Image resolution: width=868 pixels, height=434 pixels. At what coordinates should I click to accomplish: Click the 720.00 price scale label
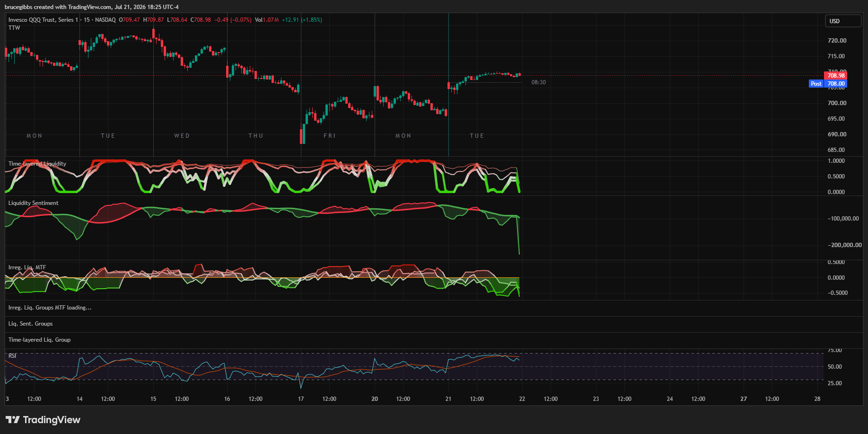tap(837, 41)
